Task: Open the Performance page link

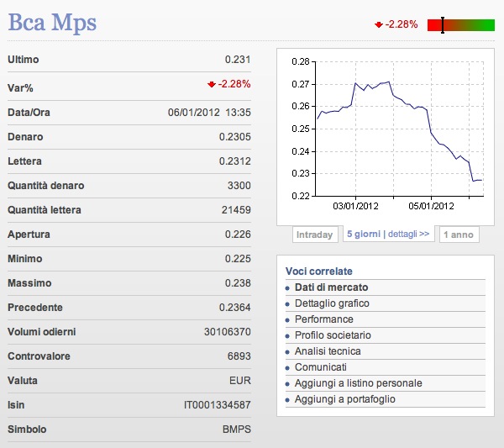Action: [323, 319]
